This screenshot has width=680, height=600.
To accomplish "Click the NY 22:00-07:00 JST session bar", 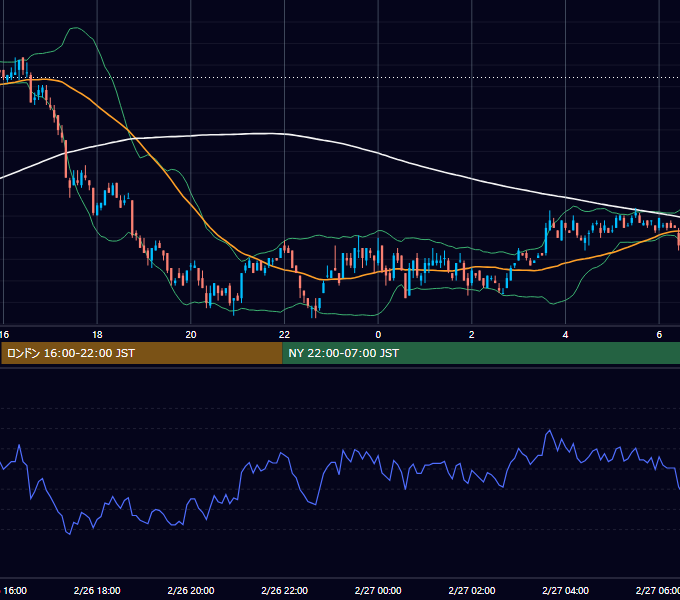I will [x=481, y=353].
